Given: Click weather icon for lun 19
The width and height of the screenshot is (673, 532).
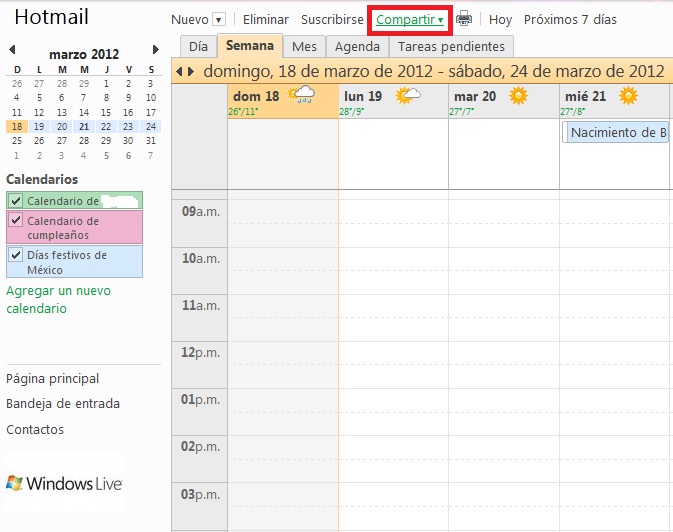Looking at the screenshot, I should (408, 95).
